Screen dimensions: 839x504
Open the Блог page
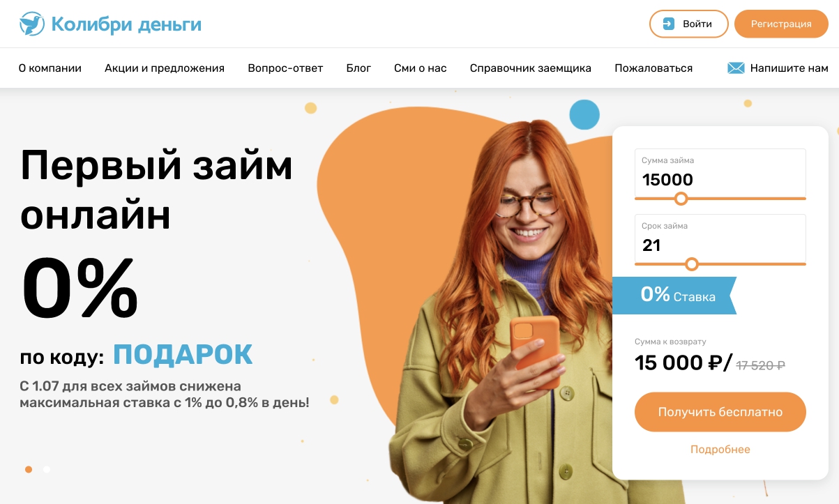coord(358,68)
